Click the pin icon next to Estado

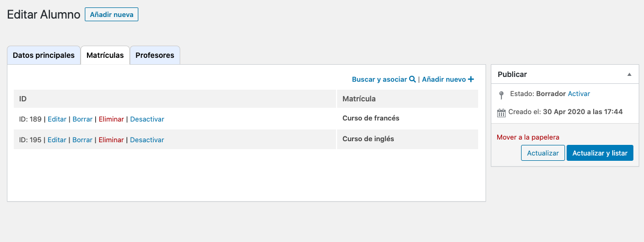click(502, 95)
